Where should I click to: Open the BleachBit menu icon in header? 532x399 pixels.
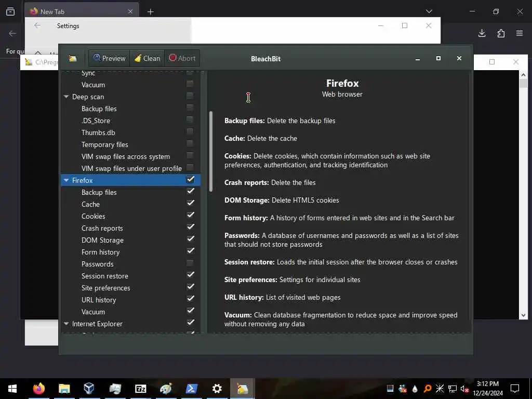tap(73, 59)
